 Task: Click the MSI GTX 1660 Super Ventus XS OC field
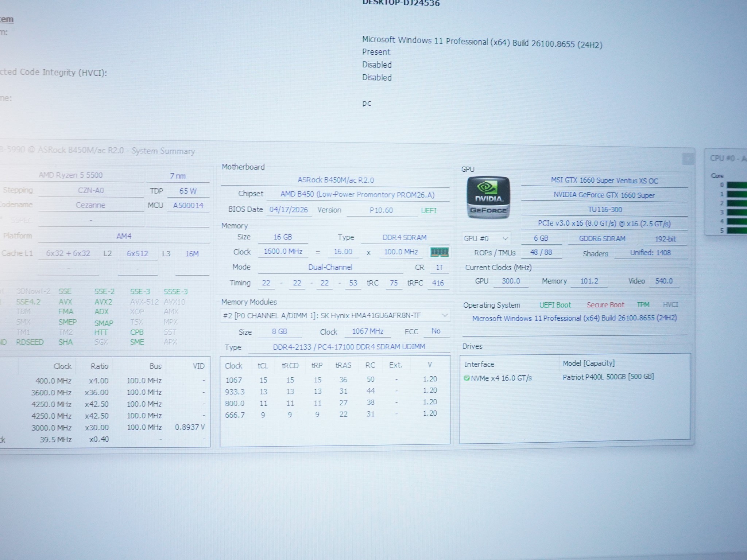[604, 181]
